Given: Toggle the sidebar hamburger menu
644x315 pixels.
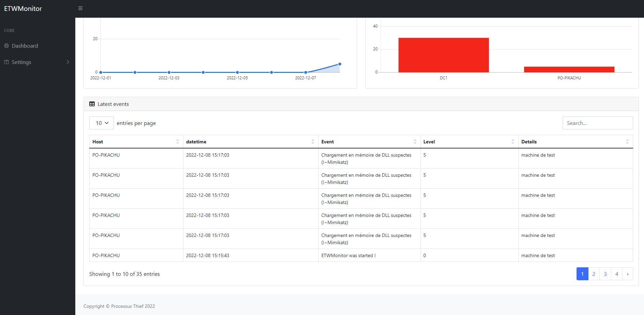Looking at the screenshot, I should [x=80, y=8].
